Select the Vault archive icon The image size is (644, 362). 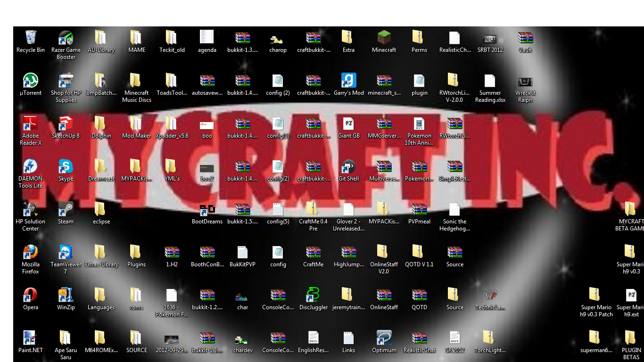click(x=526, y=38)
